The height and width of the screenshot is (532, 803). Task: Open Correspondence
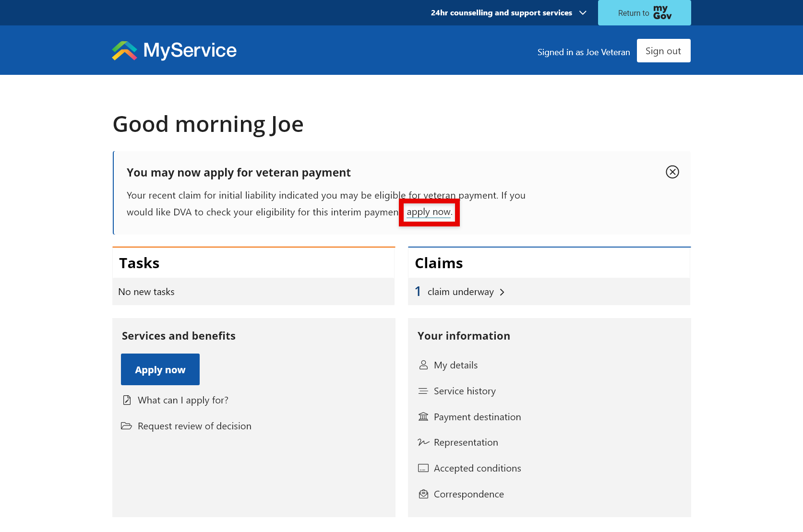[468, 494]
